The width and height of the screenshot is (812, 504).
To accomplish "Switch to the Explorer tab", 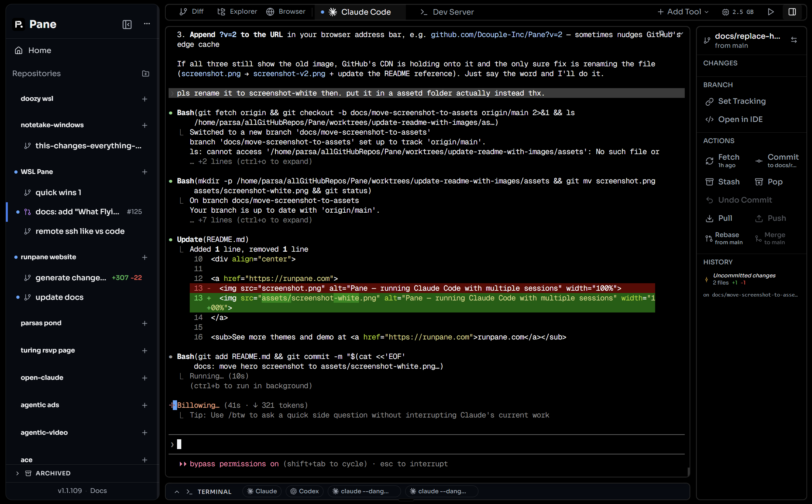I will tap(237, 12).
